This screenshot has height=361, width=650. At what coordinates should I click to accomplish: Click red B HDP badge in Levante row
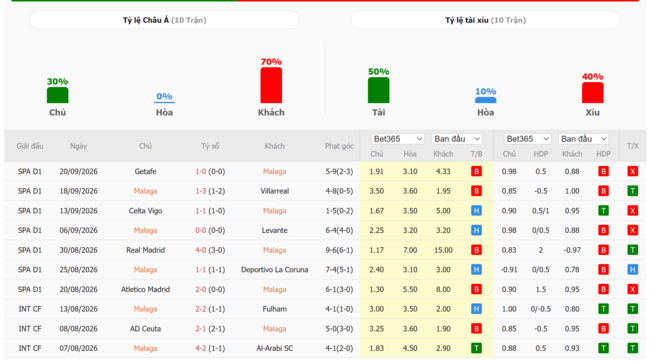click(x=604, y=230)
